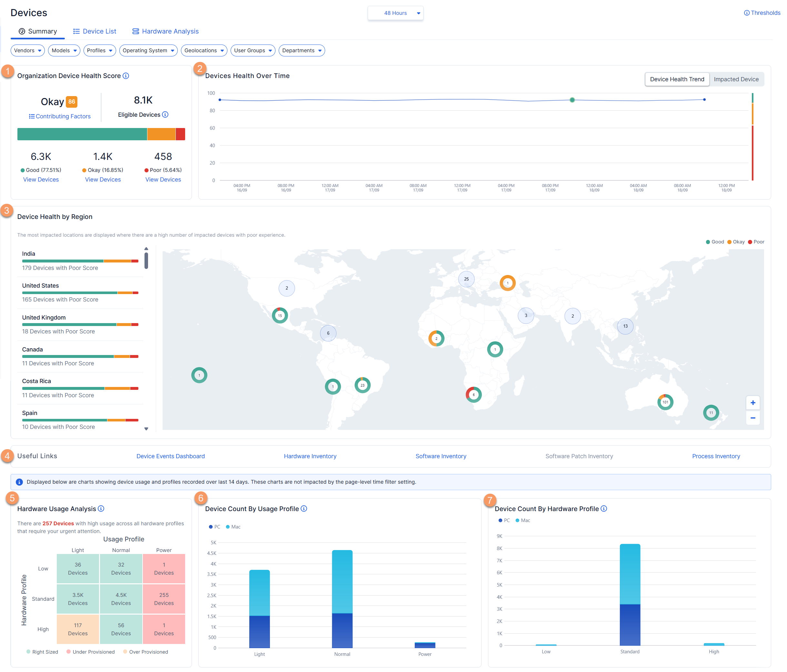Image resolution: width=787 pixels, height=672 pixels.
Task: Expand the Geolocations filter dropdown
Action: [204, 51]
